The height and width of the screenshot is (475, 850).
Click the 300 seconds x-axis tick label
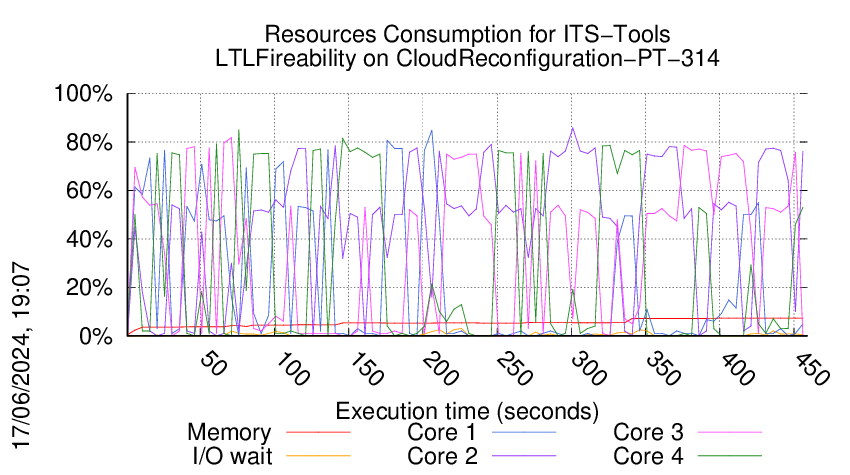click(x=589, y=369)
